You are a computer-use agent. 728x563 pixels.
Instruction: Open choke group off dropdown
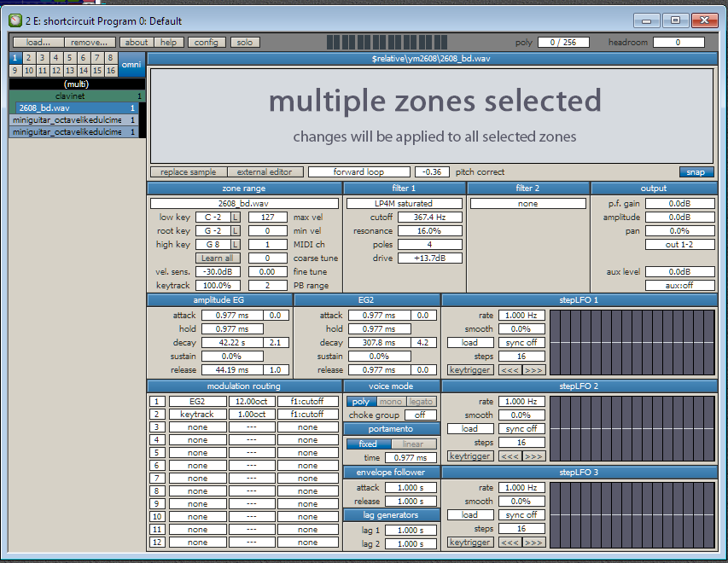coord(420,415)
